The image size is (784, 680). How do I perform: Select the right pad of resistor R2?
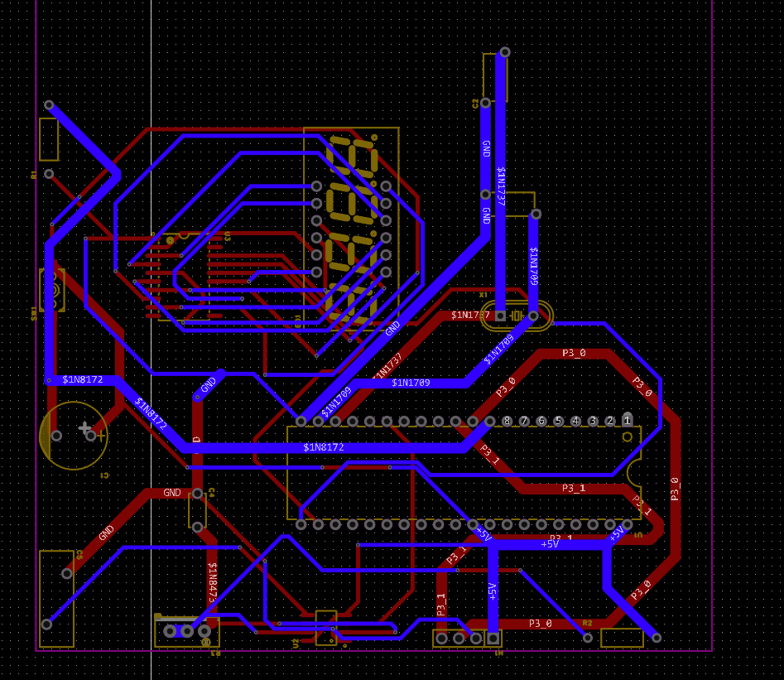click(x=657, y=638)
